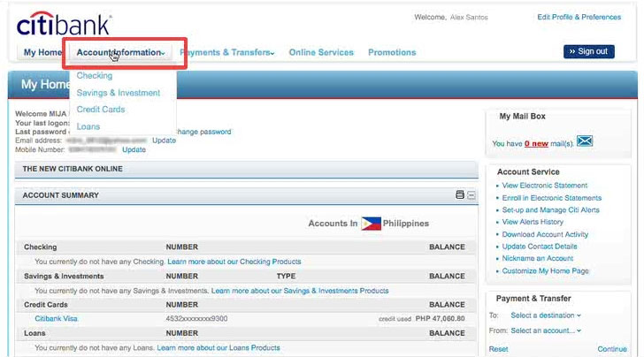The image size is (644, 357).
Task: Collapse the Account Summary panel
Action: coord(471,195)
